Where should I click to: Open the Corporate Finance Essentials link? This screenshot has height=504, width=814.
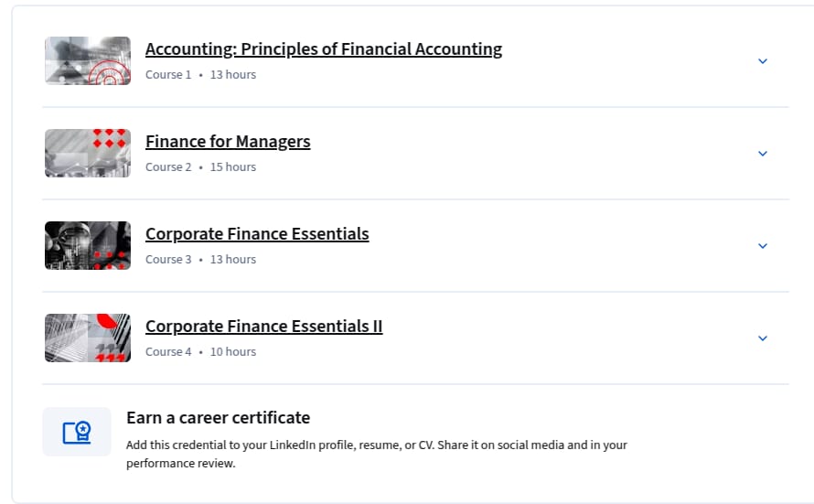click(x=257, y=234)
